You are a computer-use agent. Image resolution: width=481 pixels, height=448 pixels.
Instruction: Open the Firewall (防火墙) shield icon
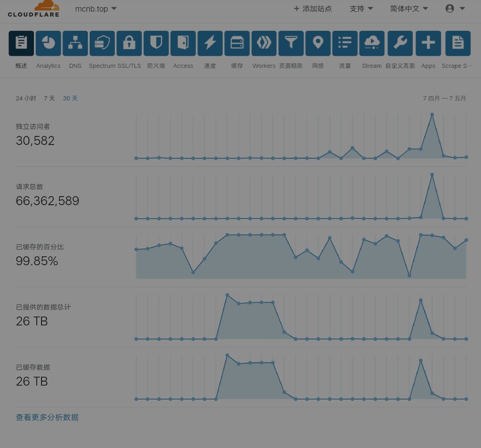pos(156,43)
